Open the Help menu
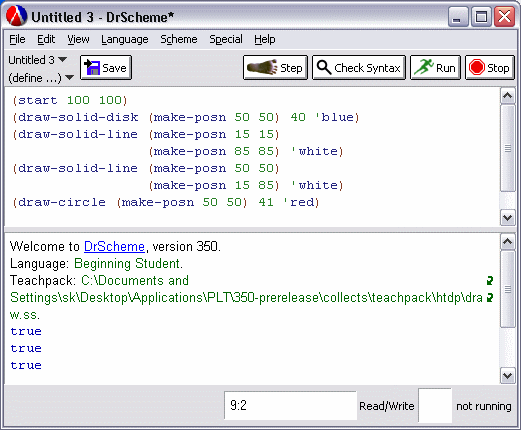521x430 pixels. point(265,39)
